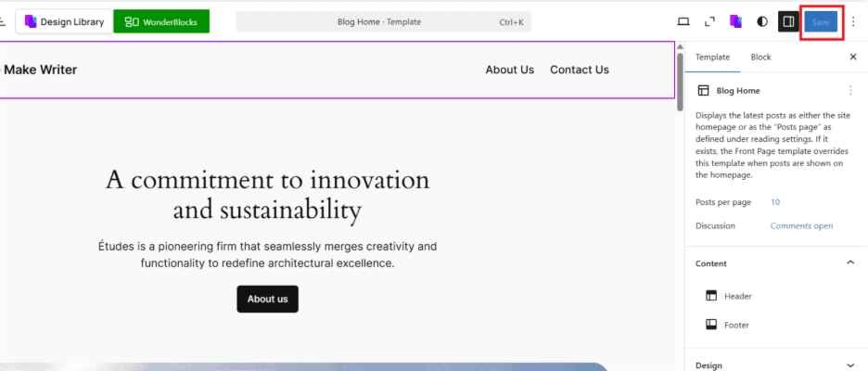Open the editor Options three-dot menu
The image size is (868, 371).
point(853,21)
